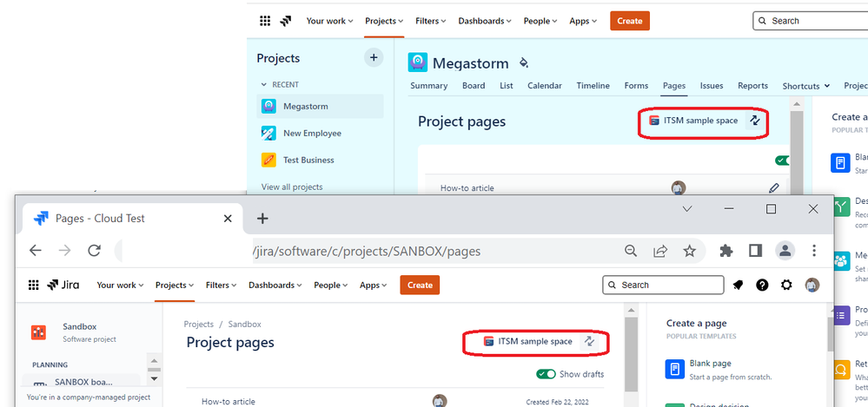Bookmark this page with star icon

689,251
